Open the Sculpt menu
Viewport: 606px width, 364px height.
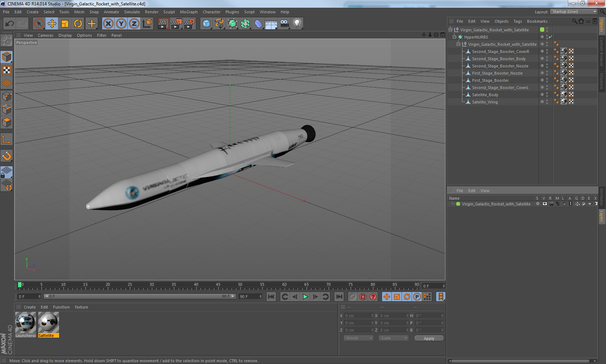(169, 12)
